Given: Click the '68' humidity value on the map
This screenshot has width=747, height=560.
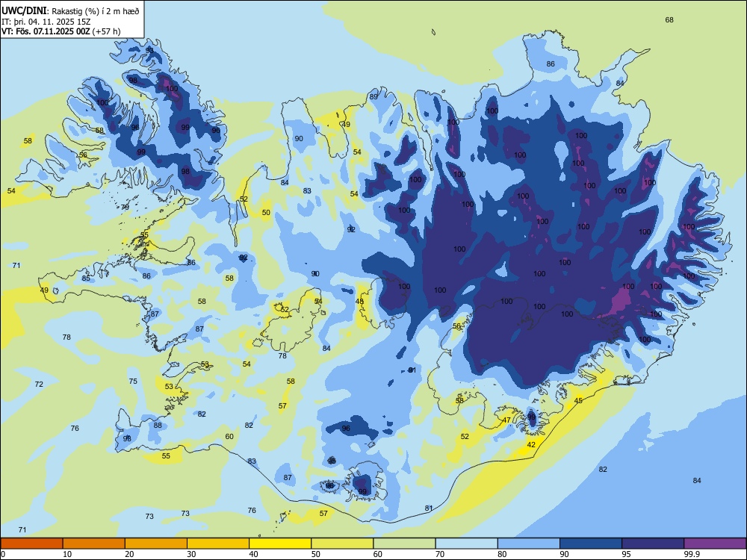Looking at the screenshot, I should point(669,20).
